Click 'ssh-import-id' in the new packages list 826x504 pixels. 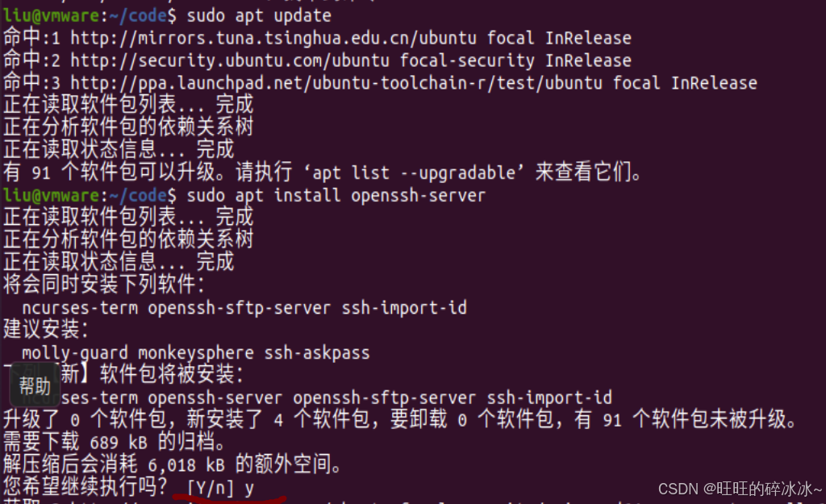pyautogui.click(x=549, y=398)
